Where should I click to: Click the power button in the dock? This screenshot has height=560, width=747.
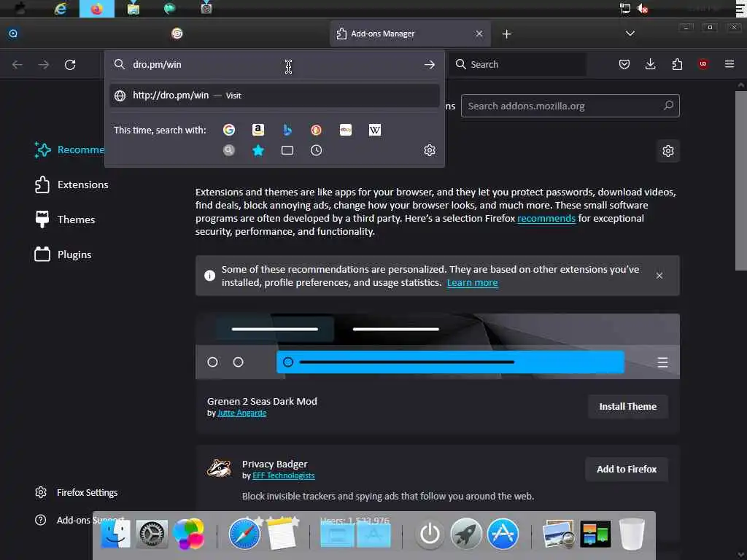429,534
